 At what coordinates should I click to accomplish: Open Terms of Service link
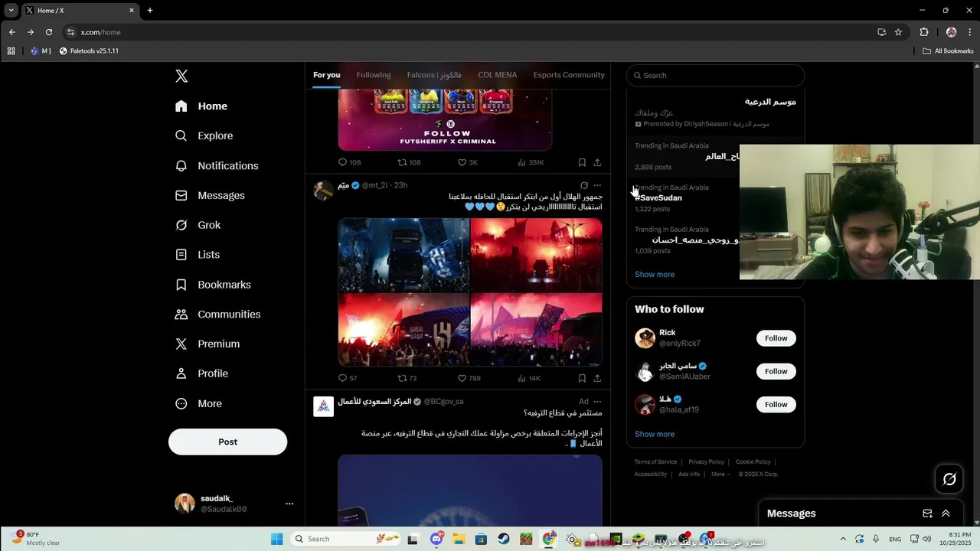tap(655, 461)
